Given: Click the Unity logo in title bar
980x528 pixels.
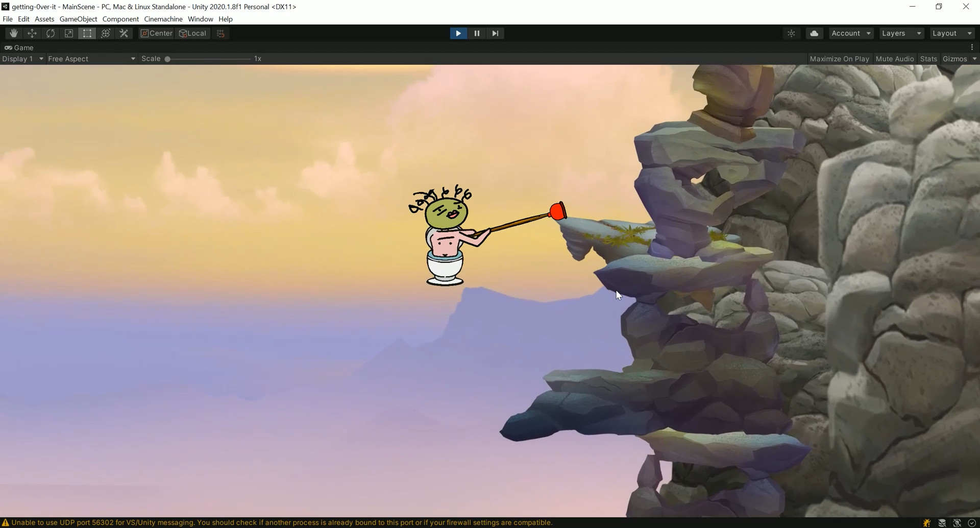Looking at the screenshot, I should pyautogui.click(x=6, y=7).
